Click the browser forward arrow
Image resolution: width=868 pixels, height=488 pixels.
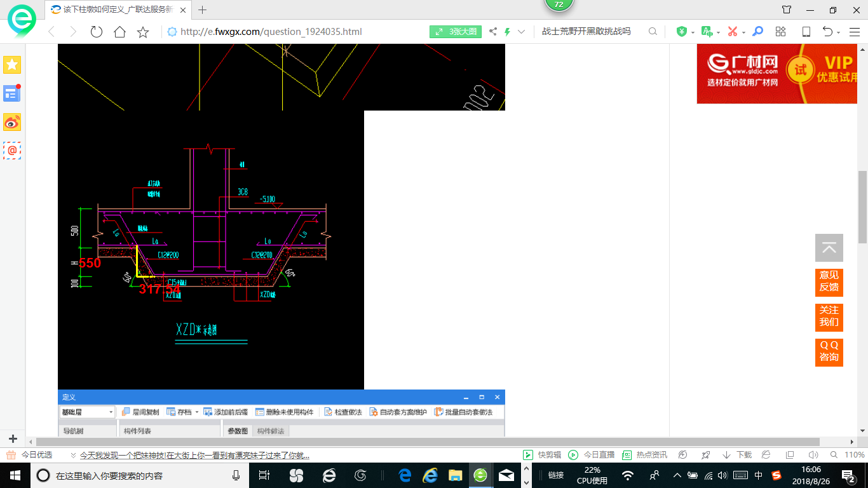tap(72, 32)
